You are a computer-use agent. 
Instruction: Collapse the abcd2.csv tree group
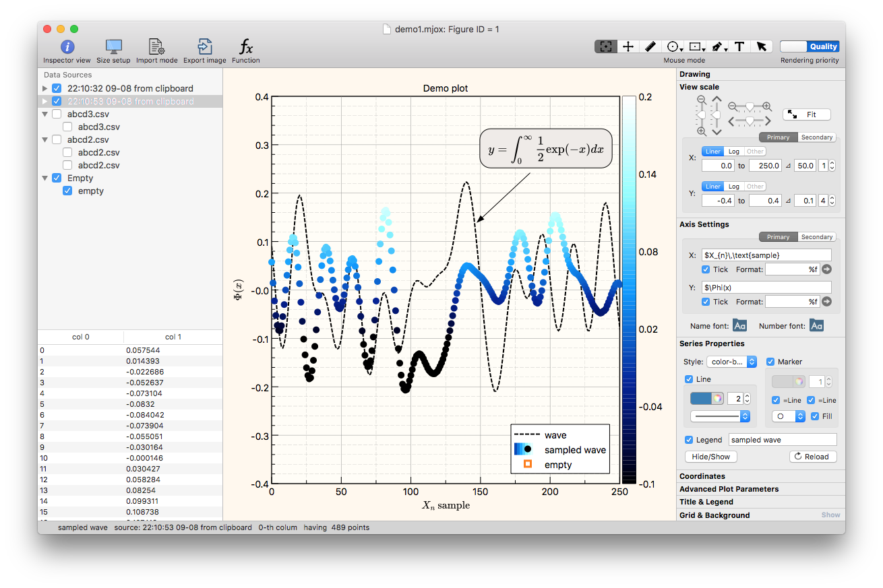[x=45, y=140]
